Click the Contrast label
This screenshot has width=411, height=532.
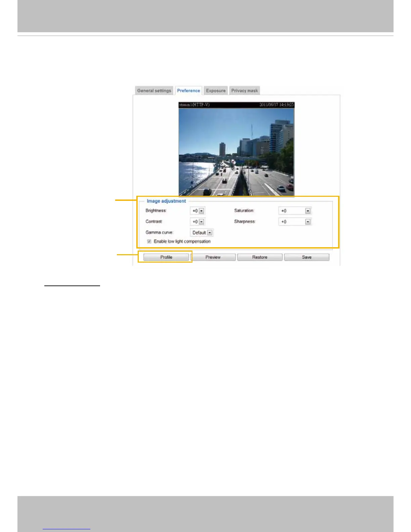(154, 222)
